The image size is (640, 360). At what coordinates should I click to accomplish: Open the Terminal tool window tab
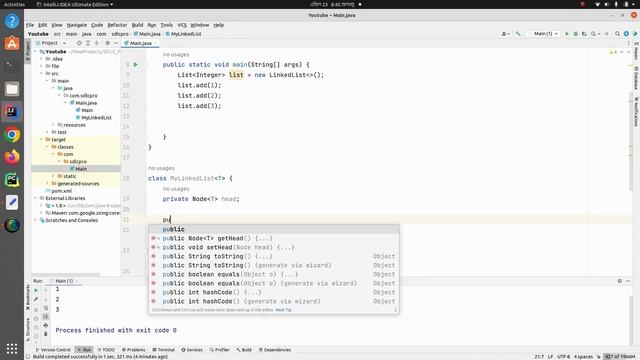click(163, 350)
